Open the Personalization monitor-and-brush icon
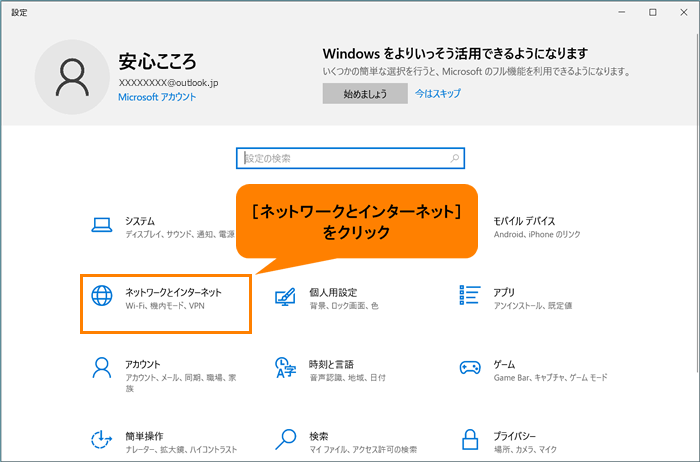The height and width of the screenshot is (462, 700). tap(285, 296)
